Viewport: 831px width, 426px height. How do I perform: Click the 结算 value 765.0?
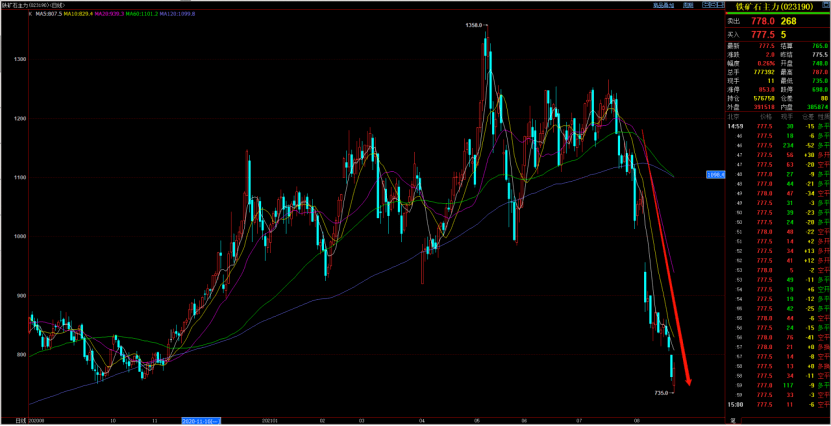[x=819, y=46]
